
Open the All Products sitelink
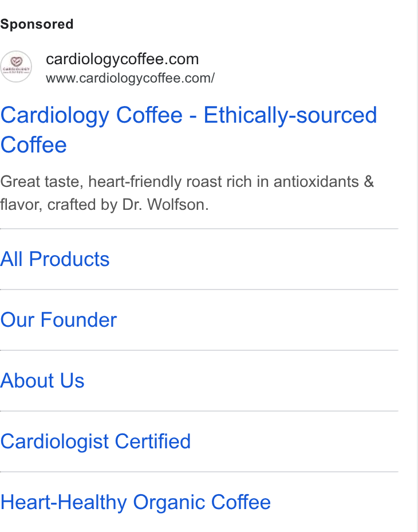pyautogui.click(x=54, y=259)
